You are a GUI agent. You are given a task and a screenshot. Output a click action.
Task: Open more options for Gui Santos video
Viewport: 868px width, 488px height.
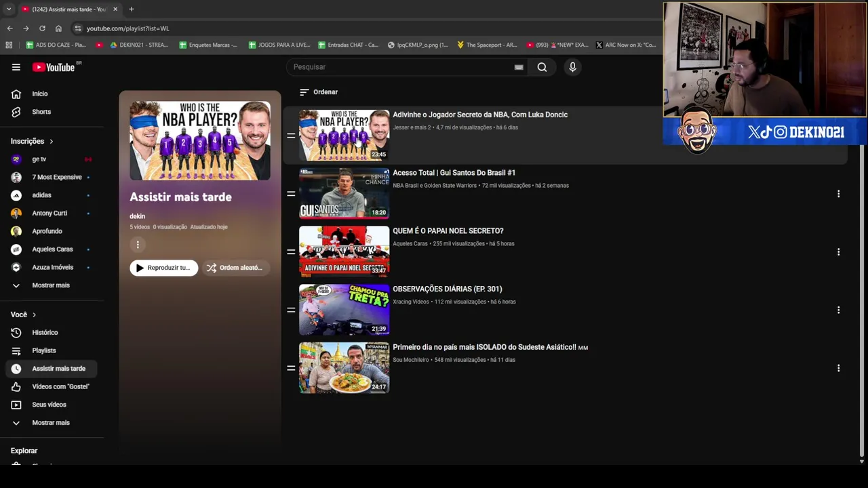click(x=838, y=194)
